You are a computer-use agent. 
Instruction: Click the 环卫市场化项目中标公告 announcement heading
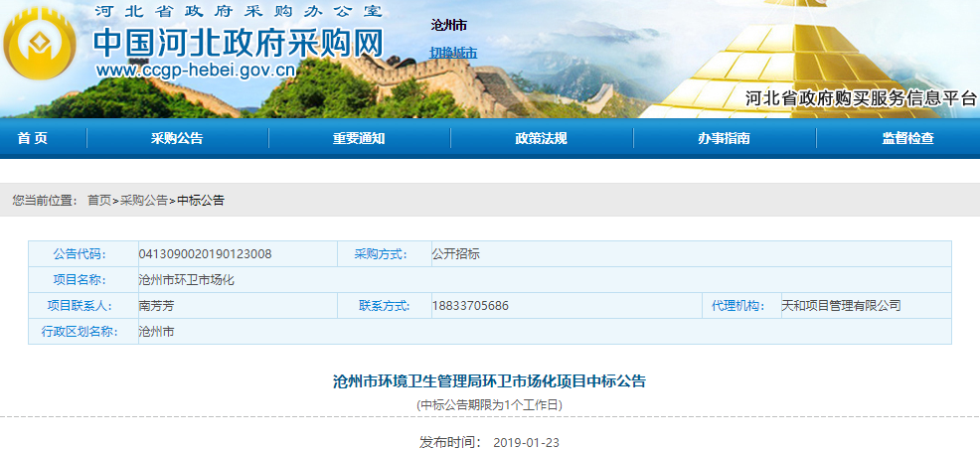coord(489,381)
